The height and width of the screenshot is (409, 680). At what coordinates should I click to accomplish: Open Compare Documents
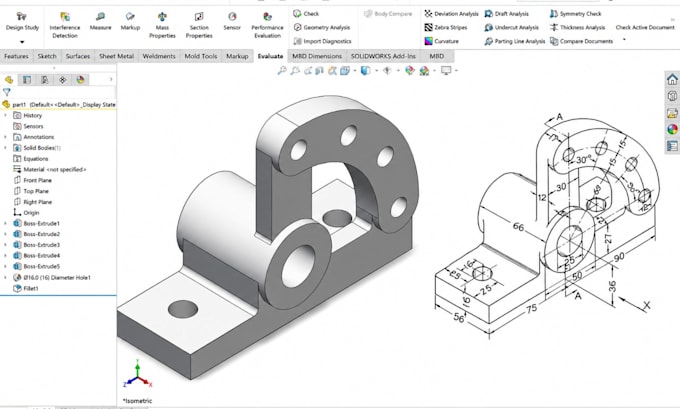[581, 41]
